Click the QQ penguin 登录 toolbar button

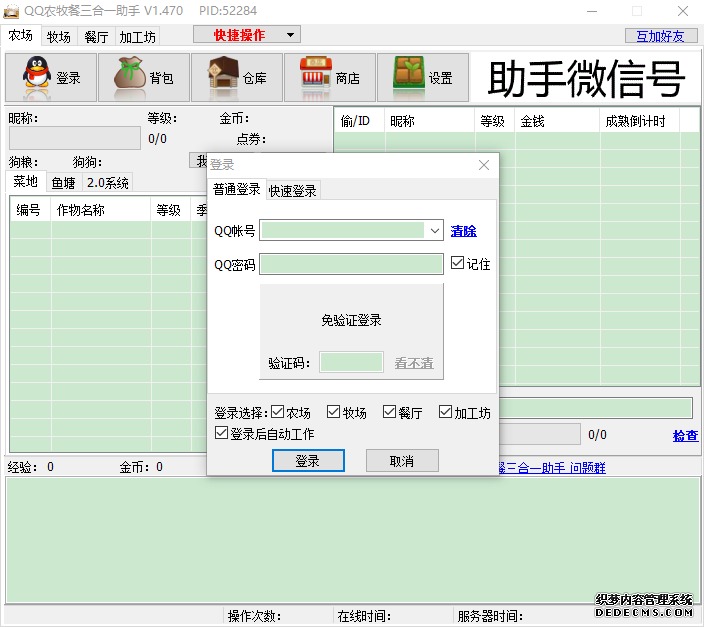point(51,77)
